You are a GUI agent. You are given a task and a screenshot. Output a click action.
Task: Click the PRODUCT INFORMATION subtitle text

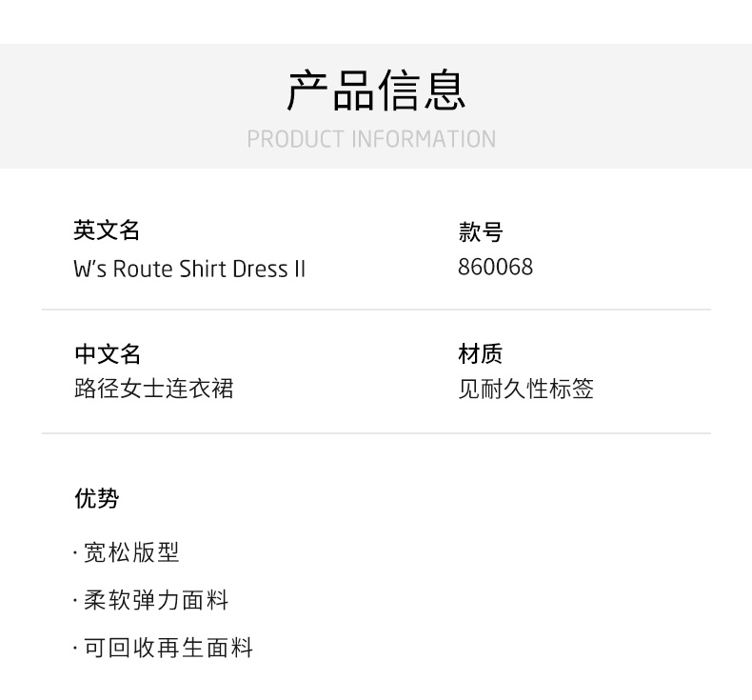[x=371, y=139]
